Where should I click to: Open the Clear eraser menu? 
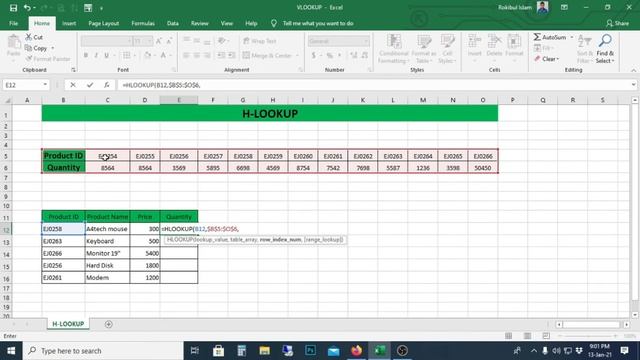547,59
